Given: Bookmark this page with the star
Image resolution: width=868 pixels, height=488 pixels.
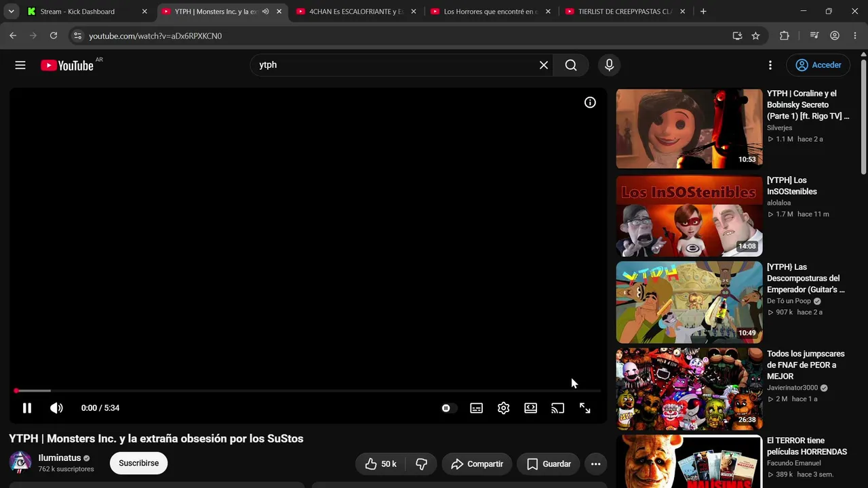Looking at the screenshot, I should (x=755, y=36).
